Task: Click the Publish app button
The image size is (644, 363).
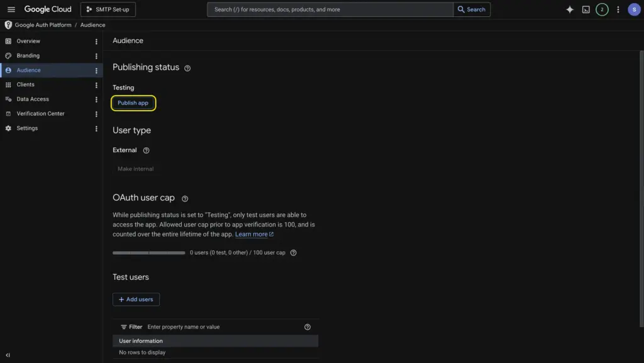Action: click(x=133, y=103)
